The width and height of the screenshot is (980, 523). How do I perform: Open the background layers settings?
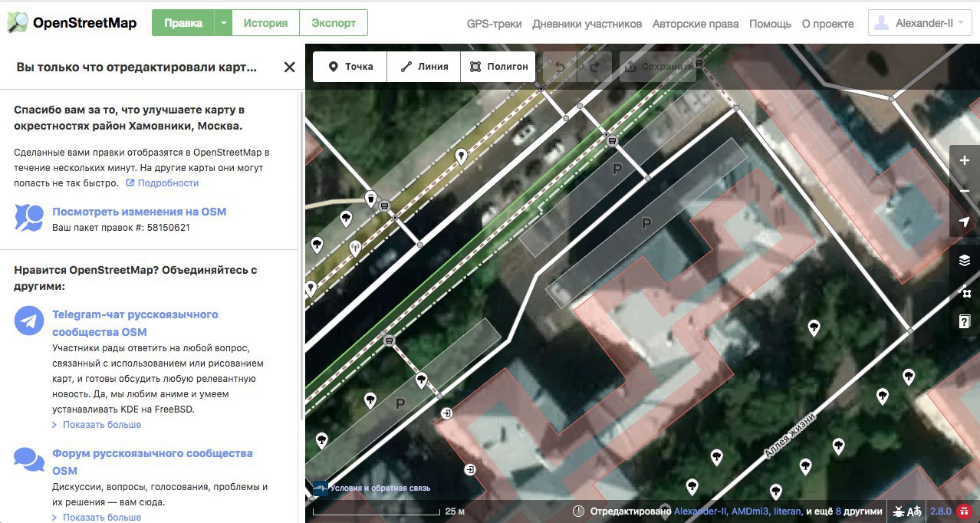pyautogui.click(x=965, y=261)
